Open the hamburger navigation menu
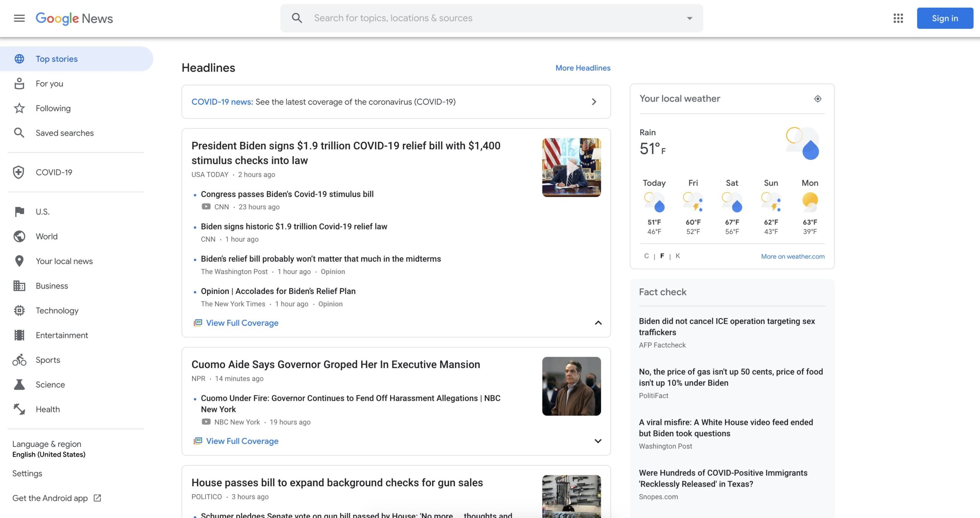Viewport: 980px width, 518px height. click(x=19, y=18)
